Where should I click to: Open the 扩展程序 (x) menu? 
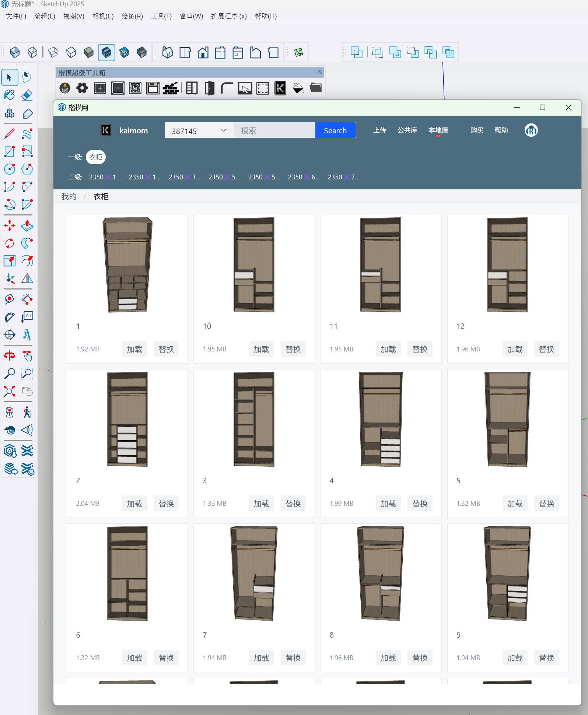pos(229,16)
